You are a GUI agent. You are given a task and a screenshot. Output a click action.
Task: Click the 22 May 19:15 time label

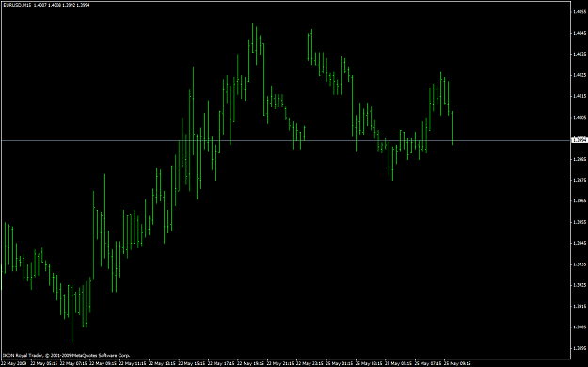[251, 363]
